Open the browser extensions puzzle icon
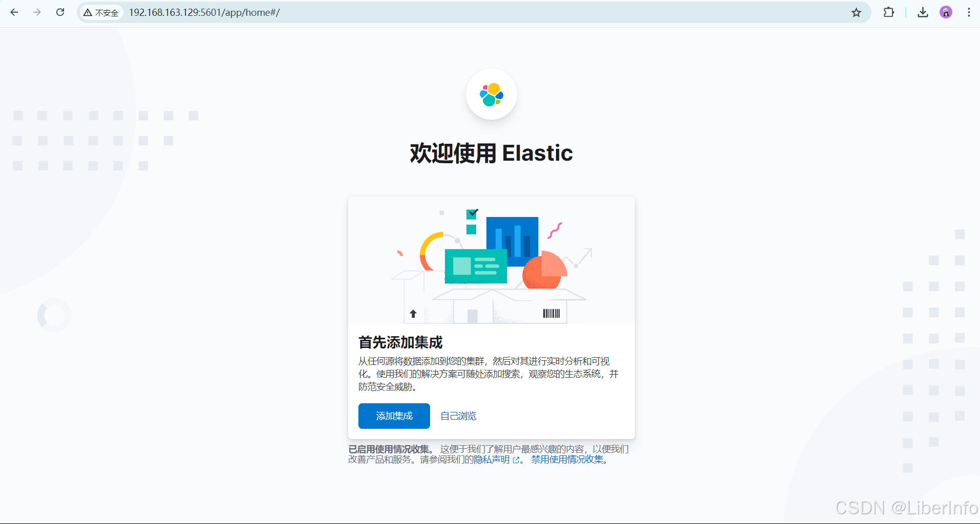The height and width of the screenshot is (524, 980). point(888,12)
